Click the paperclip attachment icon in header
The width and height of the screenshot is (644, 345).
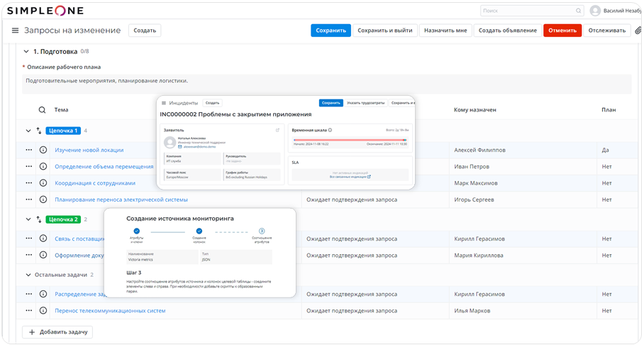pyautogui.click(x=638, y=31)
